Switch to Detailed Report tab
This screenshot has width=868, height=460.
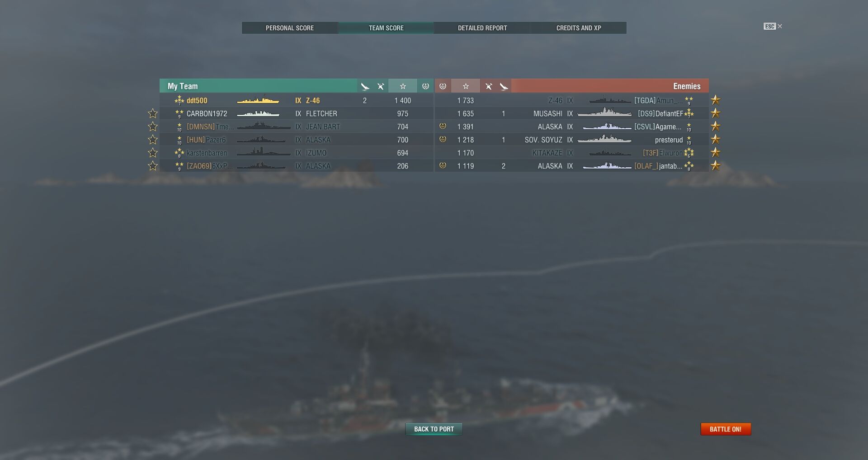482,28
